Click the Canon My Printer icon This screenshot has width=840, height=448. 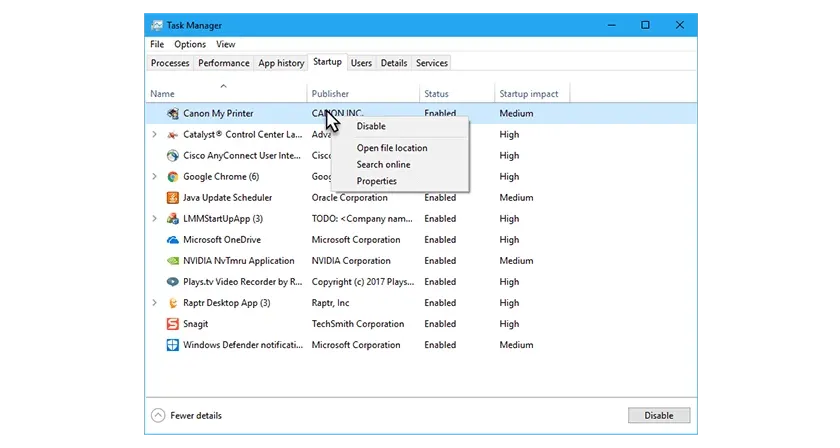pyautogui.click(x=173, y=114)
